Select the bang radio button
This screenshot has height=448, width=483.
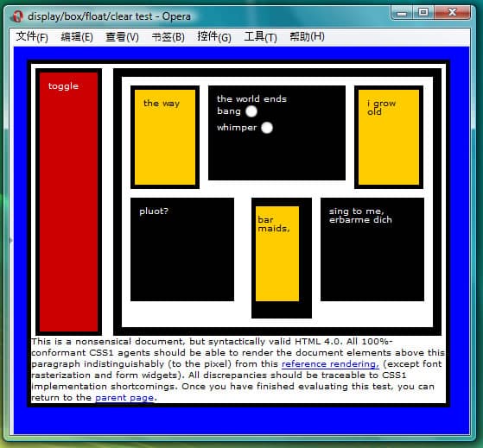[251, 111]
